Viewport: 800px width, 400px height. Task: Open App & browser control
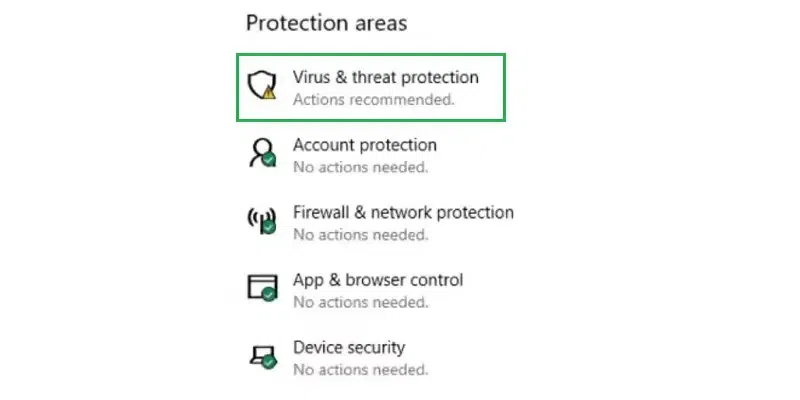click(377, 280)
